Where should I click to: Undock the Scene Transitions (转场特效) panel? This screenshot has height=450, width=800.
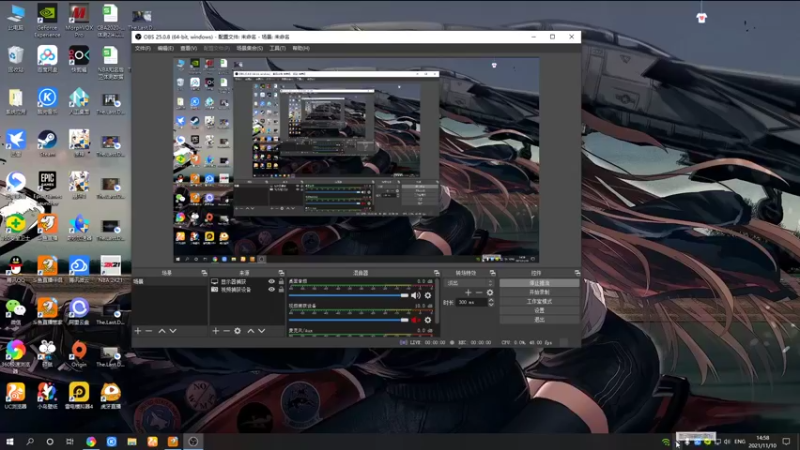[492, 273]
